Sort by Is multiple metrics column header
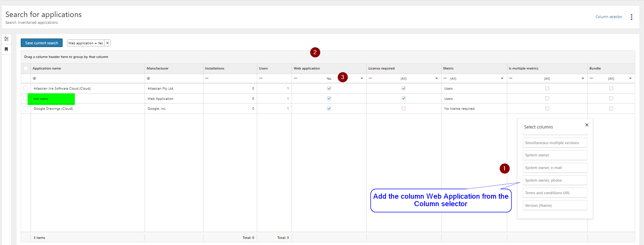 click(547, 68)
